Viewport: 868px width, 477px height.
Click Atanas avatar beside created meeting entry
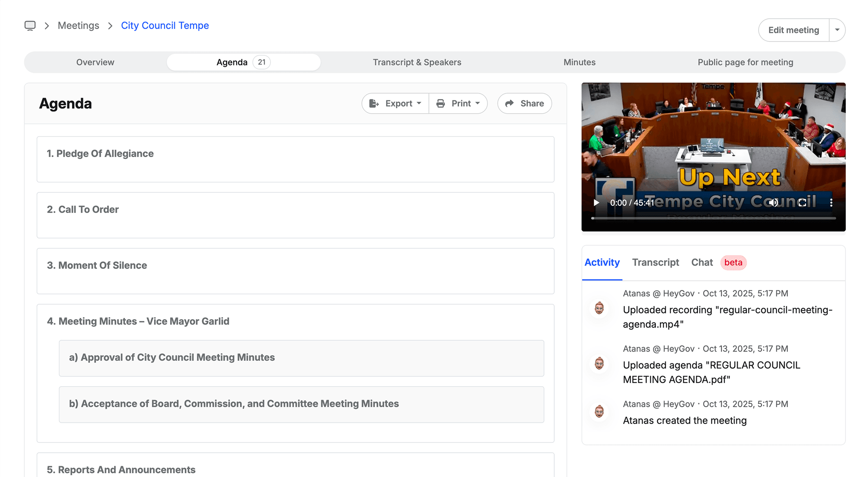pyautogui.click(x=599, y=411)
